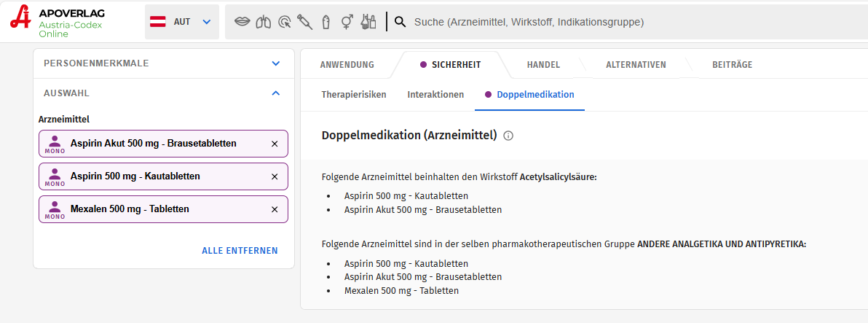Open the Interaktionen sub-tab
Image resolution: width=868 pixels, height=323 pixels.
point(435,95)
